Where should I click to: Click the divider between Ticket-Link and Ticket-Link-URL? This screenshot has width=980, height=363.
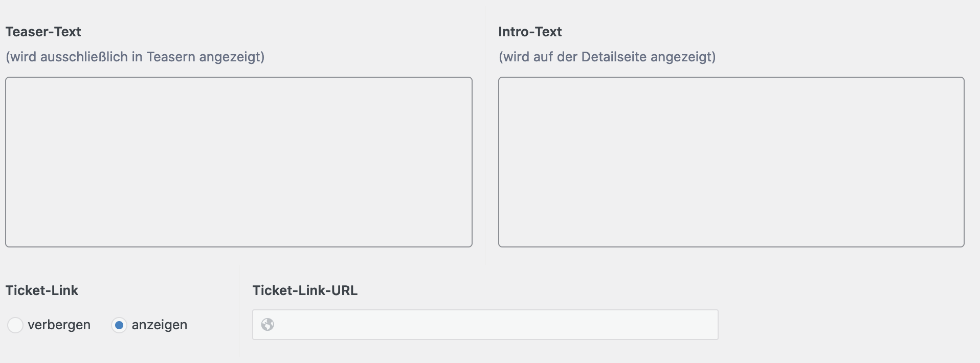(239, 309)
